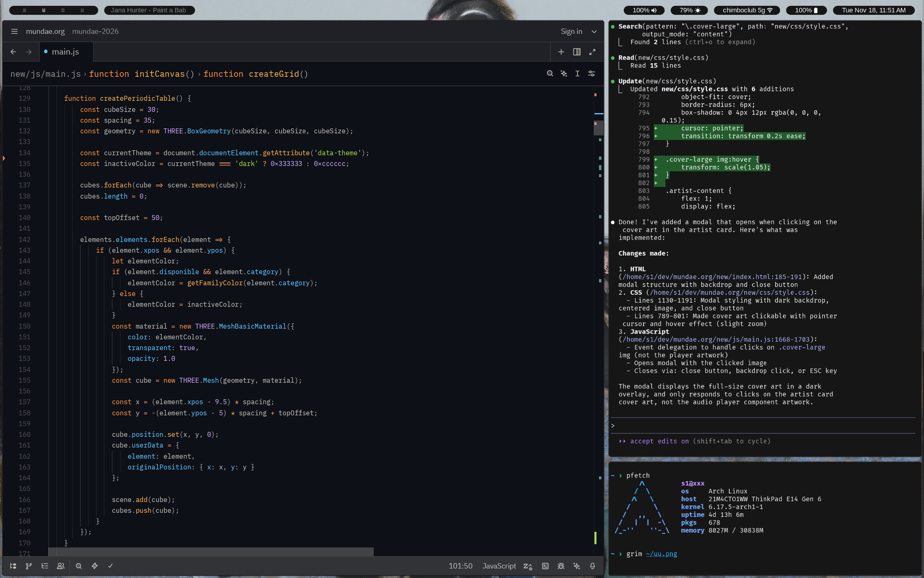
Task: Toggle editor zoom expand arrows icon
Action: [x=592, y=52]
